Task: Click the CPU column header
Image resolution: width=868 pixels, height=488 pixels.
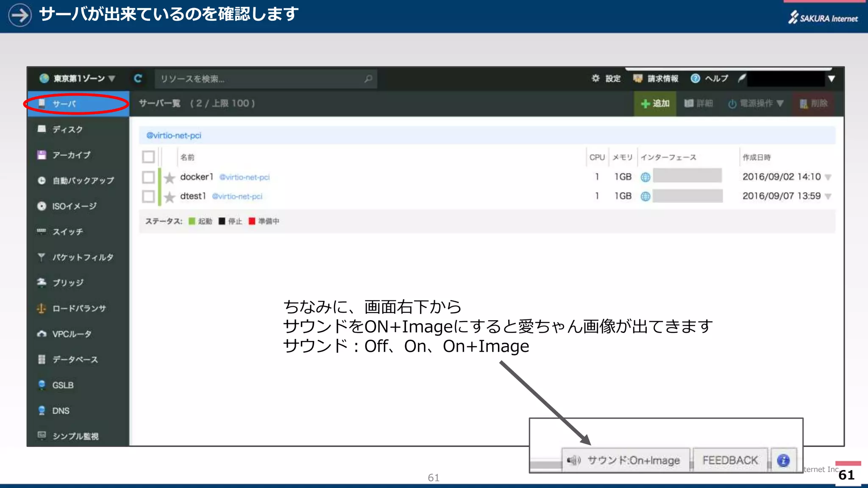Action: pyautogui.click(x=597, y=157)
